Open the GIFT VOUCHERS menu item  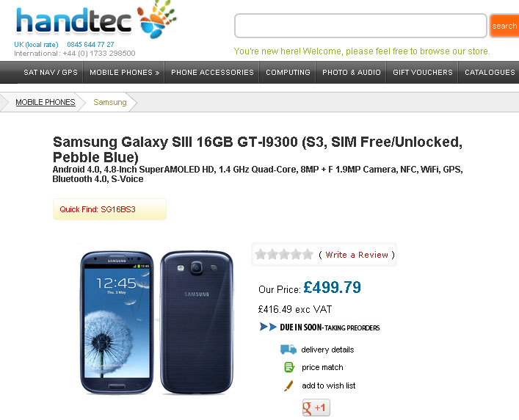pos(422,73)
